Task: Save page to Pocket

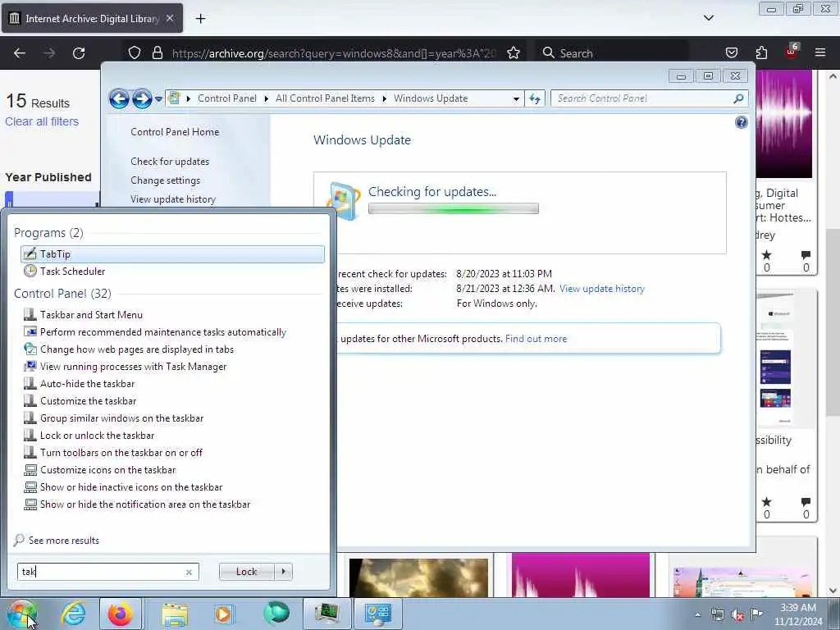Action: tap(731, 53)
